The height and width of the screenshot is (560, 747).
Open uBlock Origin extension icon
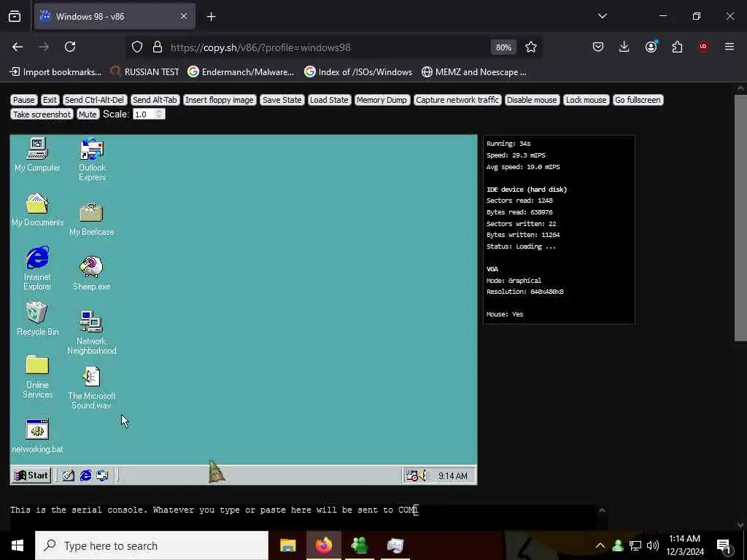click(x=703, y=47)
